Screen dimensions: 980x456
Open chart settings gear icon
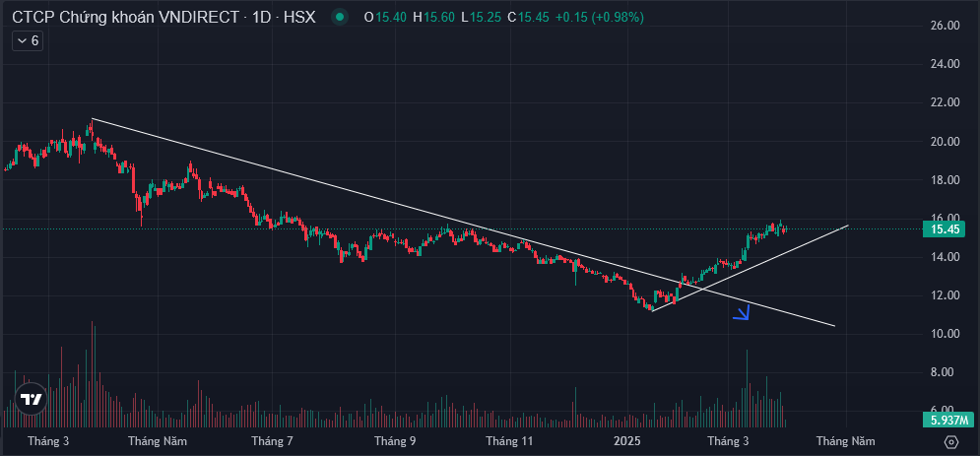950,441
